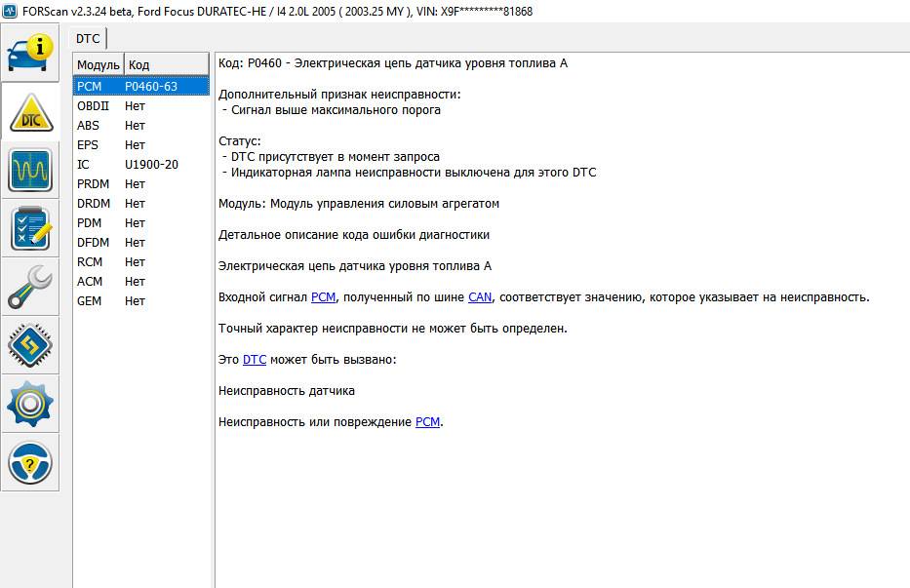The image size is (910, 588).
Task: Open the vehicle information section icon
Action: [30, 53]
